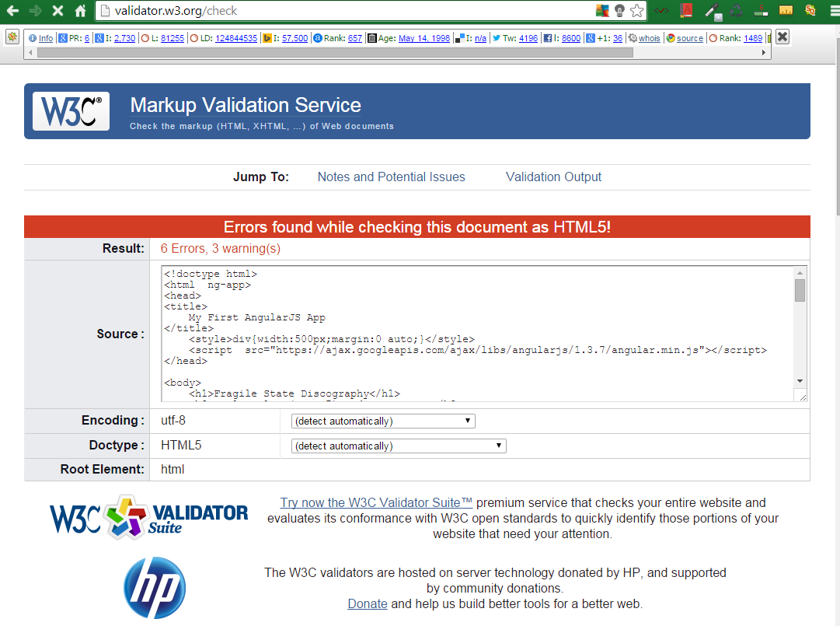Click the Markup Validation Service heading
Image resolution: width=840 pixels, height=626 pixels.
pyautogui.click(x=246, y=105)
